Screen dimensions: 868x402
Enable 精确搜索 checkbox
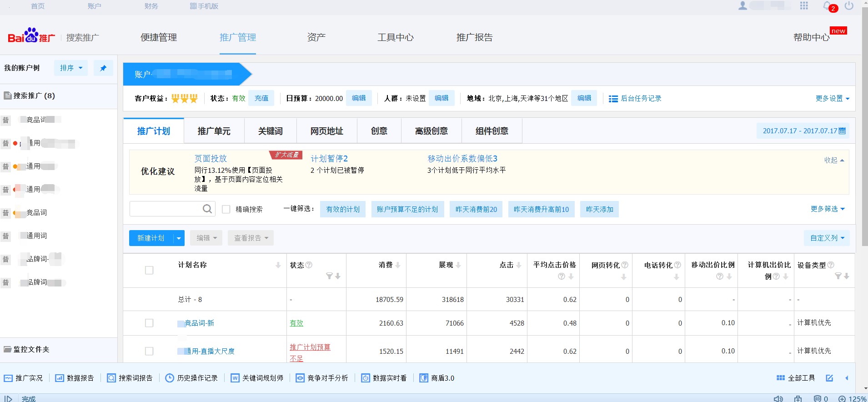pos(226,209)
